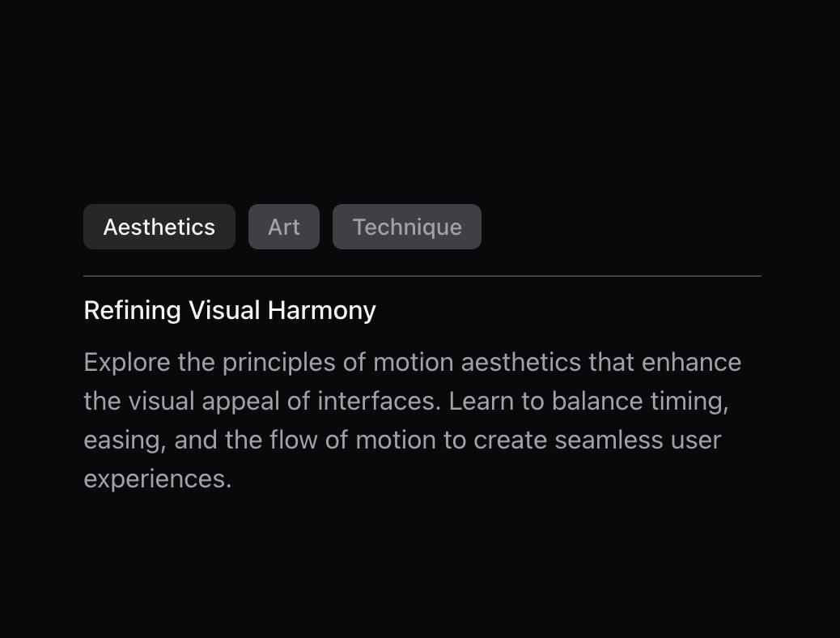Viewport: 840px width, 638px height.
Task: Click the word 'principles' in the description
Action: pos(279,363)
